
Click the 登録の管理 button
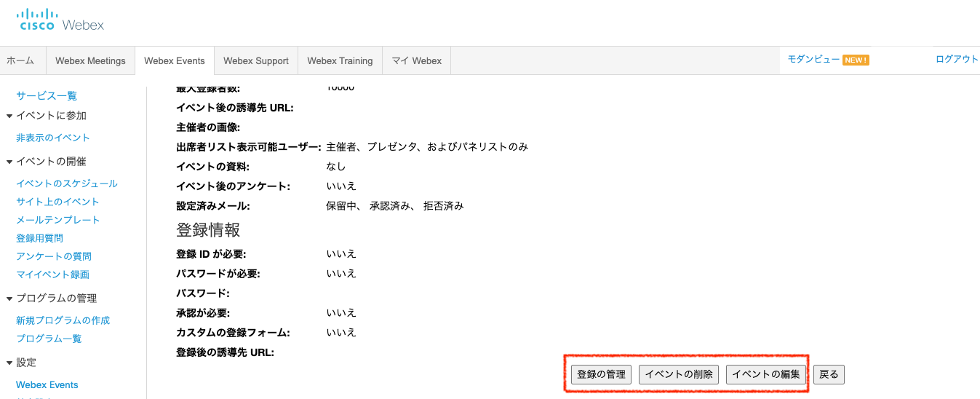(x=601, y=374)
